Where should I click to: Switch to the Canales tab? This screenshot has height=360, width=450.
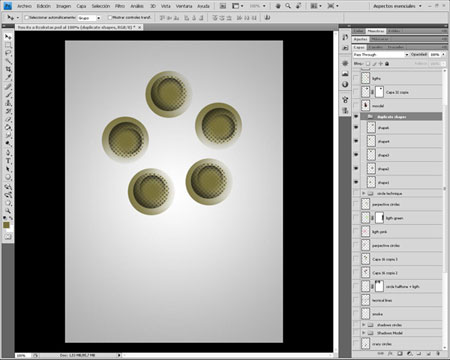click(375, 47)
